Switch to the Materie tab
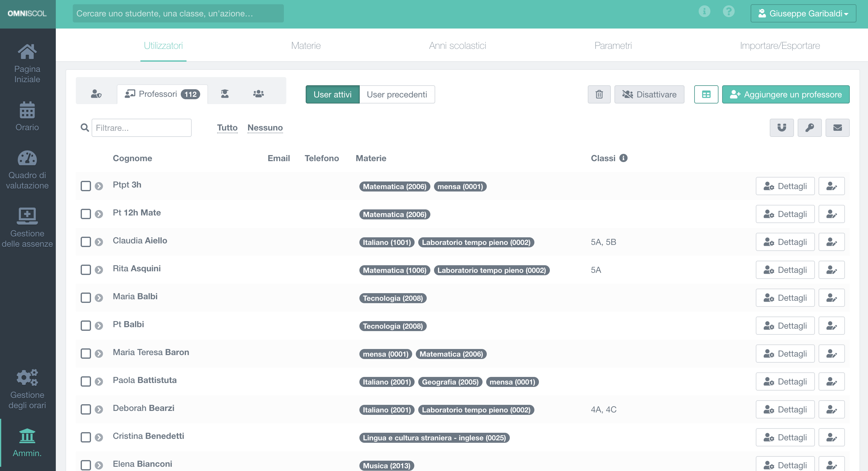This screenshot has height=471, width=868. 306,46
